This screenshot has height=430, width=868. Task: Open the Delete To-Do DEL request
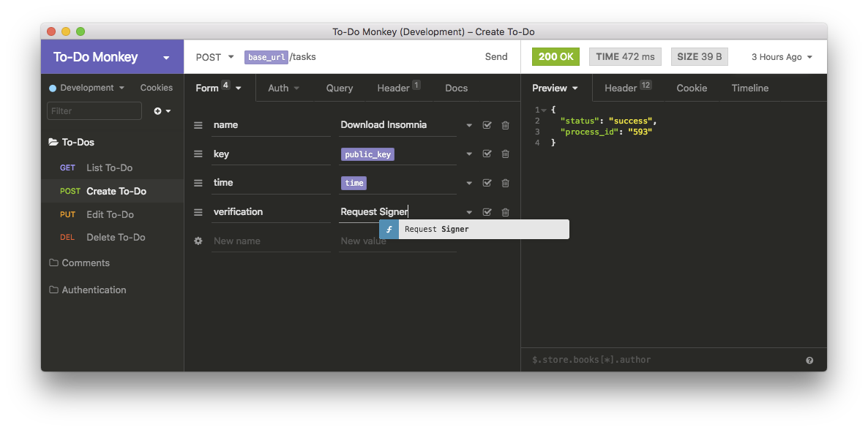pyautogui.click(x=113, y=238)
